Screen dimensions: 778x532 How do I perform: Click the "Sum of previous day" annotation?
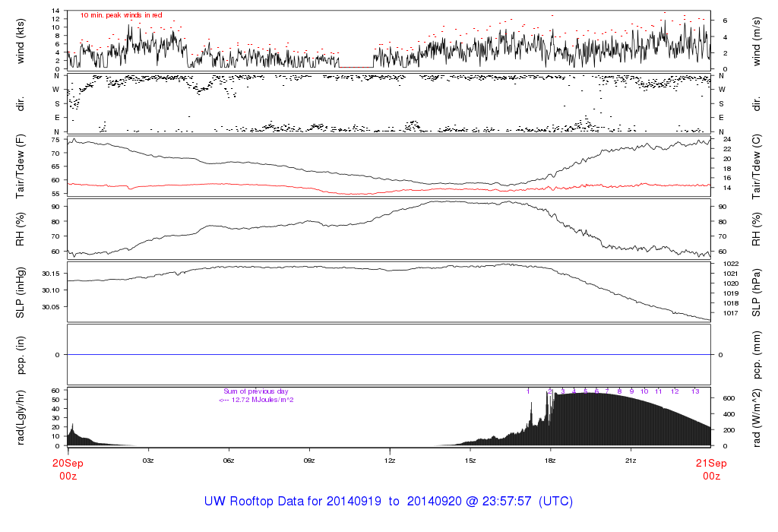(x=255, y=391)
